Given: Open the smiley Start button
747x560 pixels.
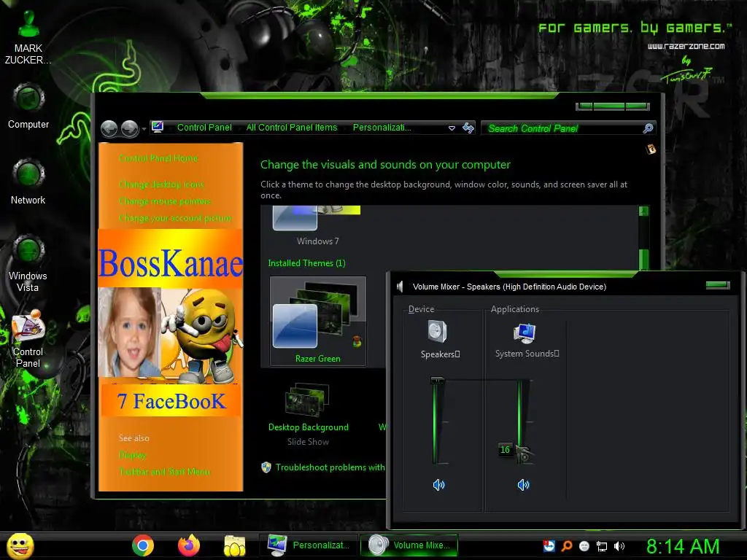Looking at the screenshot, I should tap(20, 545).
